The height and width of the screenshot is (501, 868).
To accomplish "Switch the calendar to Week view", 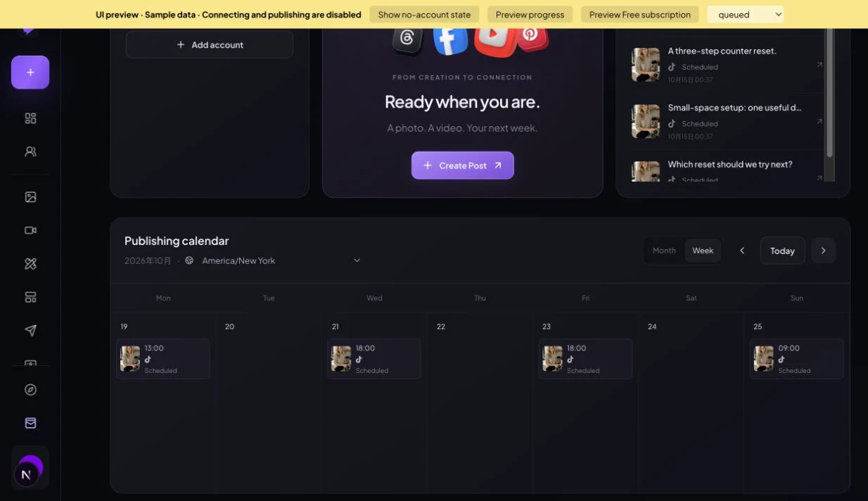I will coord(703,250).
